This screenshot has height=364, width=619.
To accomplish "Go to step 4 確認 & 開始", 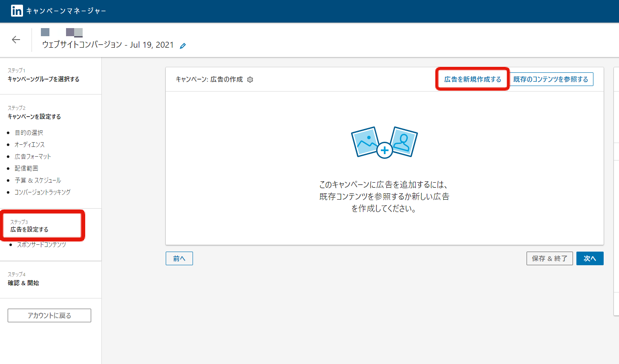I will [23, 283].
